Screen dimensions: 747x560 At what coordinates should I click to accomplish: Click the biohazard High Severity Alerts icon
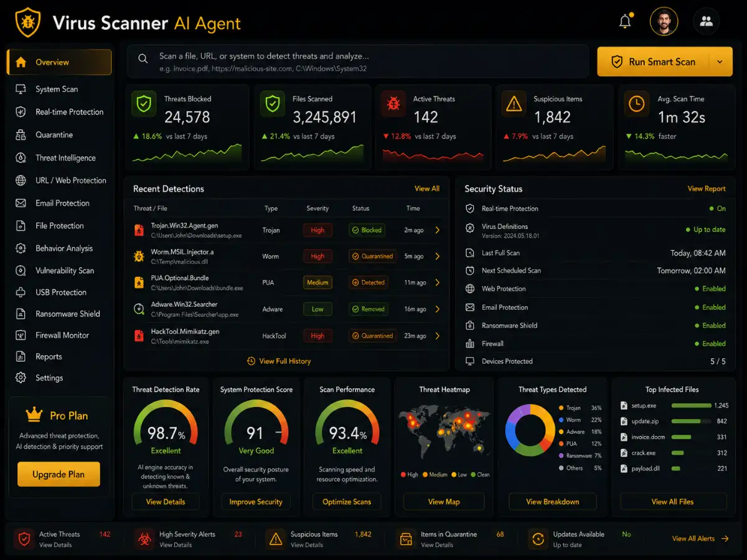coord(144,539)
